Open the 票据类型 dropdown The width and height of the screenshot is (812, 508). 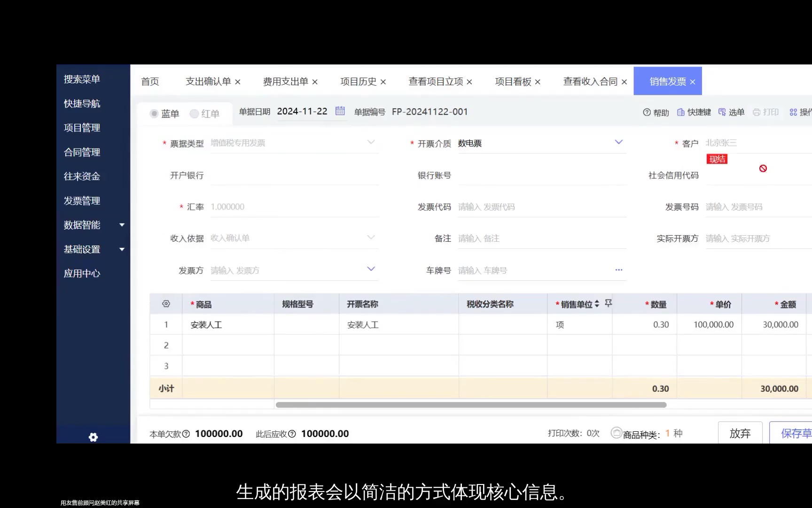pos(371,142)
